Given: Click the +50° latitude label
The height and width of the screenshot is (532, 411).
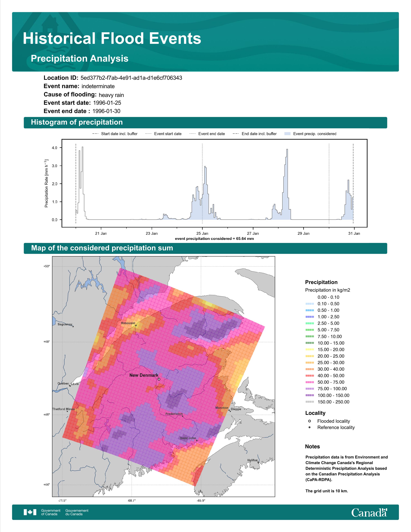Looking at the screenshot, I should click(47, 266).
